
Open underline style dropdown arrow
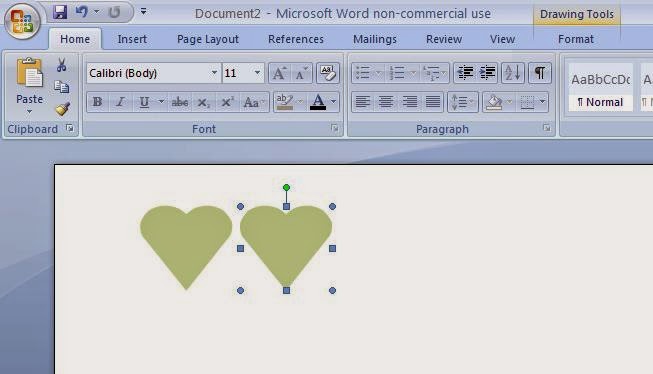161,102
